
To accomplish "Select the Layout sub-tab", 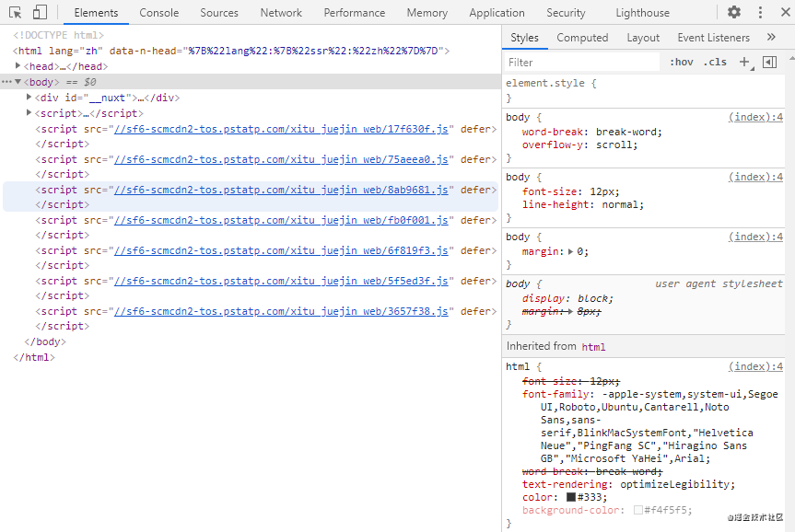I will tap(643, 38).
